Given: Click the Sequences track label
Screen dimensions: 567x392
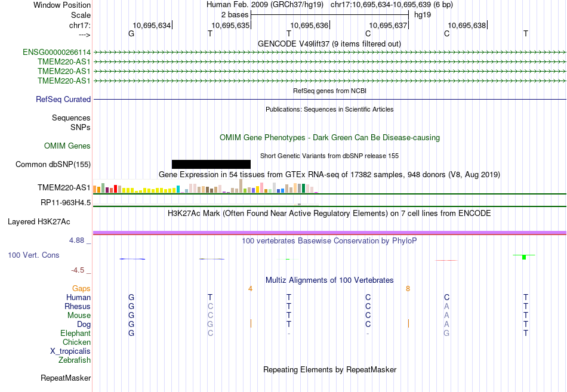Looking at the screenshot, I should pos(71,118).
